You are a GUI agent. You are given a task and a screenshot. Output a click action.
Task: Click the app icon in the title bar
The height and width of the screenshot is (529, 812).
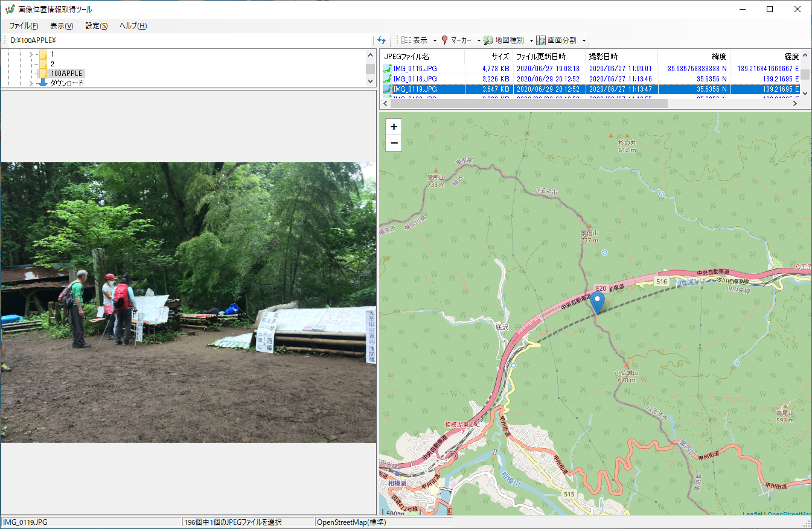point(10,9)
